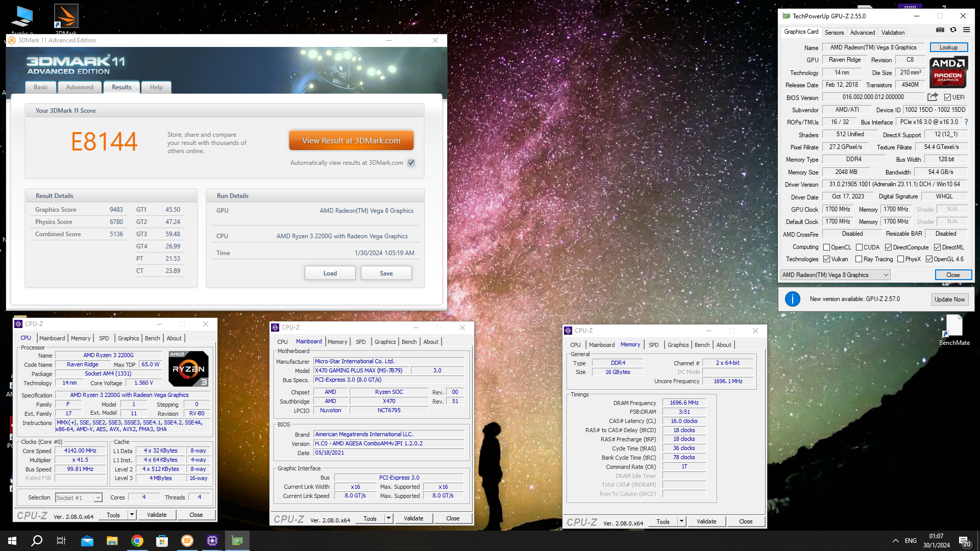The height and width of the screenshot is (551, 980).
Task: Click the GPU-Z taskbar icon
Action: point(237,541)
